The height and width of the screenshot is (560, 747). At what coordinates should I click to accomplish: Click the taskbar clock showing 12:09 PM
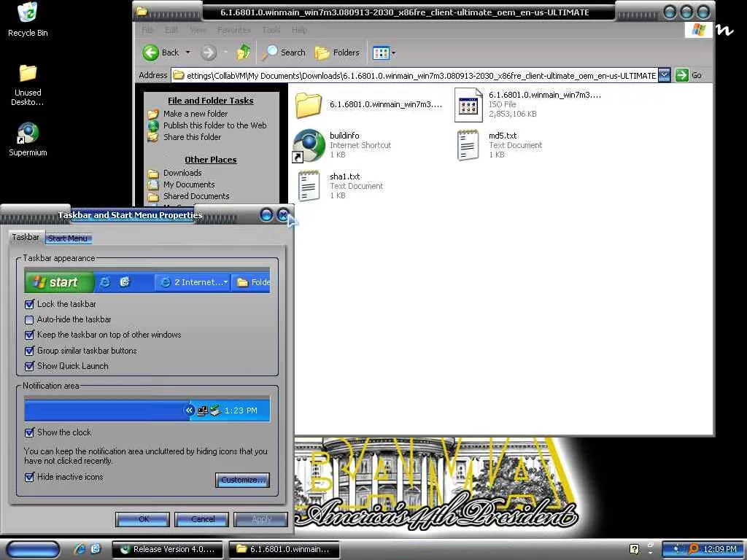click(x=719, y=549)
